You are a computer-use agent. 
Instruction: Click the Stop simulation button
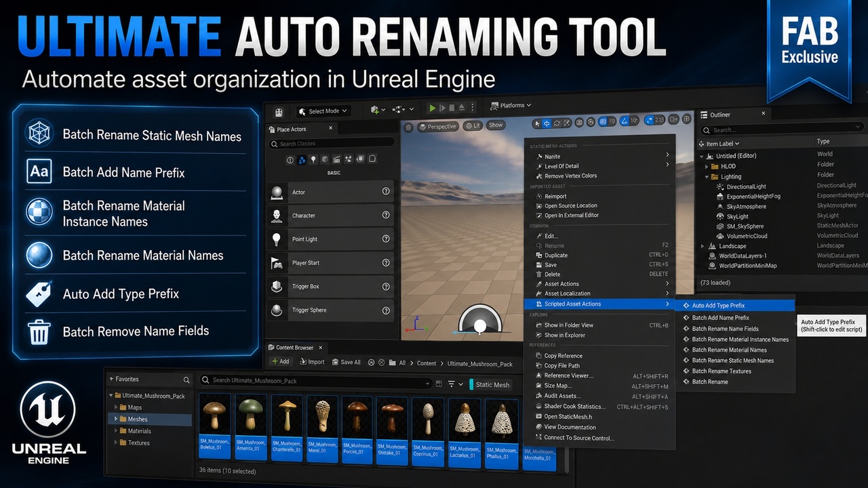coord(452,108)
